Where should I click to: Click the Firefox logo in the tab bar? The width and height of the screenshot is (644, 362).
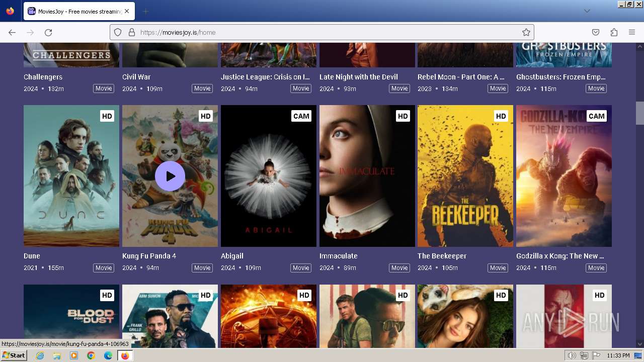click(10, 11)
